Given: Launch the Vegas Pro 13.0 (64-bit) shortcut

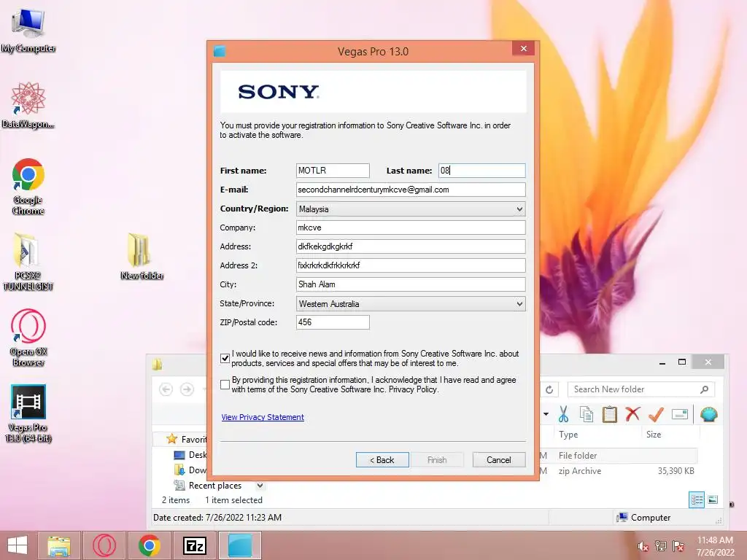Looking at the screenshot, I should (x=28, y=413).
